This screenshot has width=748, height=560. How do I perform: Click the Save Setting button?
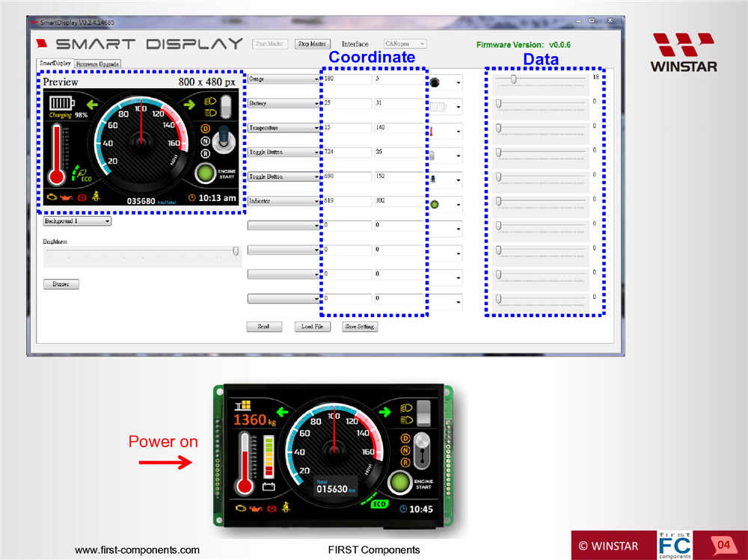pos(360,327)
